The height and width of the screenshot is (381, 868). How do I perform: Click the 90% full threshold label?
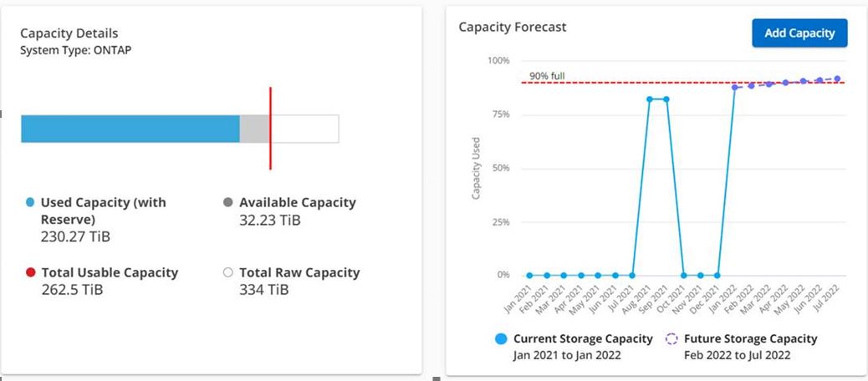(547, 76)
